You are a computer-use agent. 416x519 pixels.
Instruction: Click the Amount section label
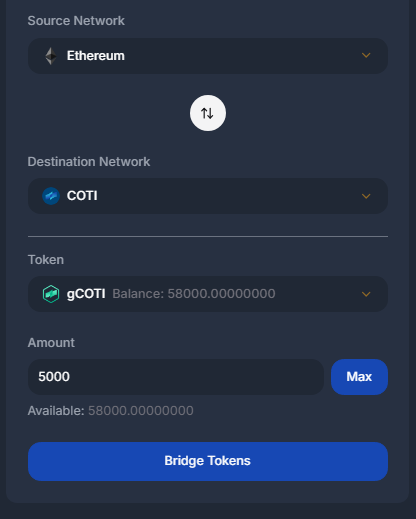[51, 343]
